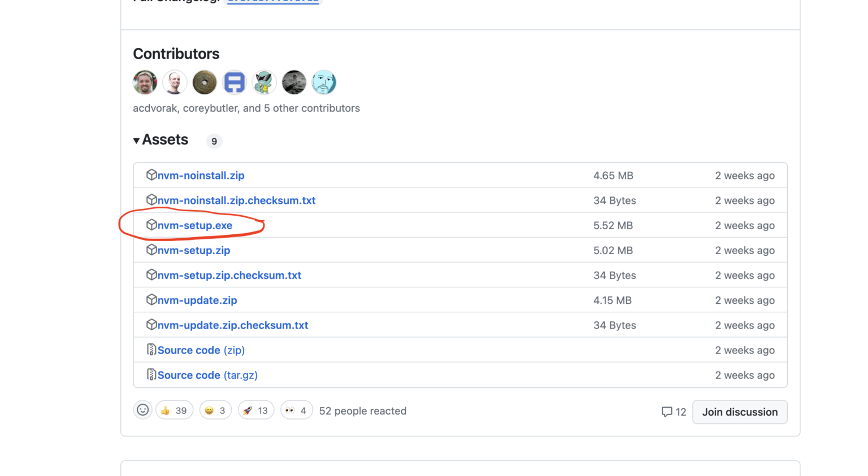Click the 4.65 MB size of nvm-noinstall.zip
Image resolution: width=868 pixels, height=476 pixels.
pos(613,176)
